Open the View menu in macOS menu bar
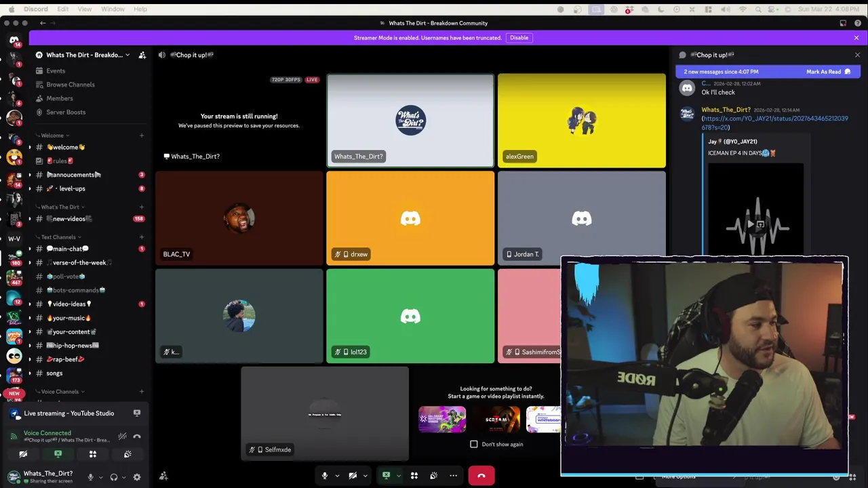Image resolution: width=868 pixels, height=488 pixels. (85, 9)
